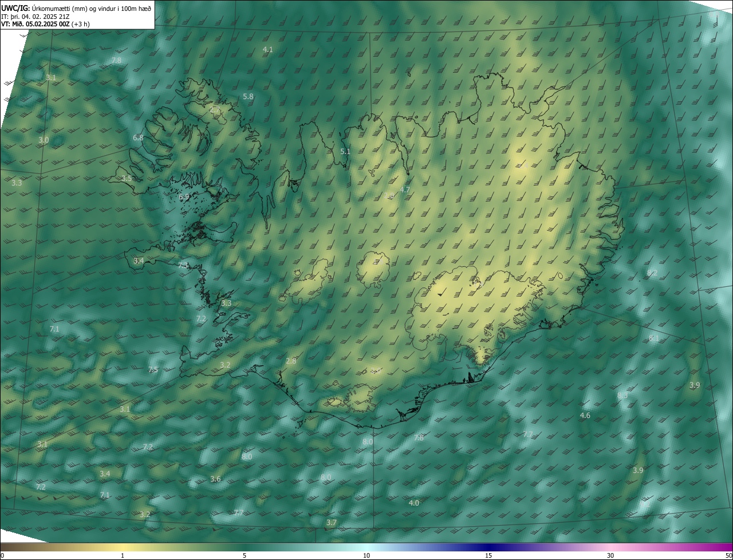The height and width of the screenshot is (560, 733).
Task: Click the 3.7 value label on the map
Action: (x=331, y=523)
